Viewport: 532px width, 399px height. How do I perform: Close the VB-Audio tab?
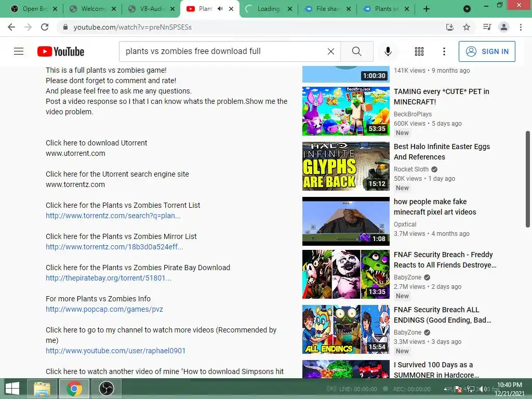click(x=172, y=9)
